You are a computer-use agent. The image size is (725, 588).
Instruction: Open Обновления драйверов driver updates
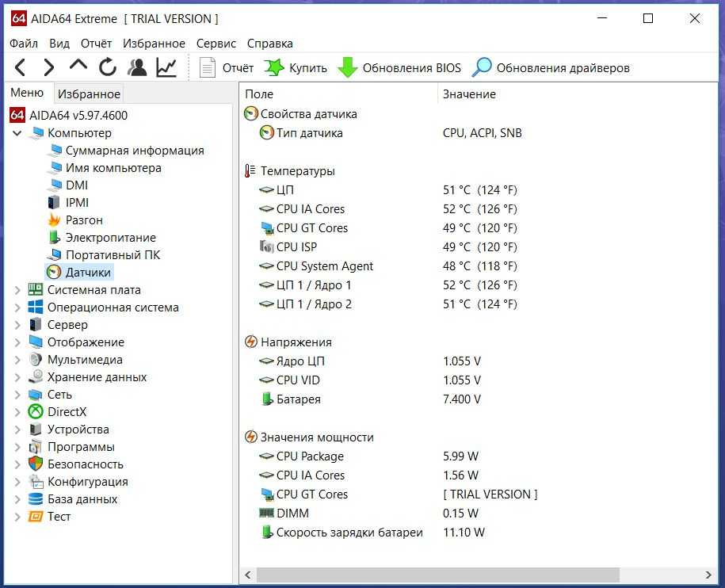(551, 68)
